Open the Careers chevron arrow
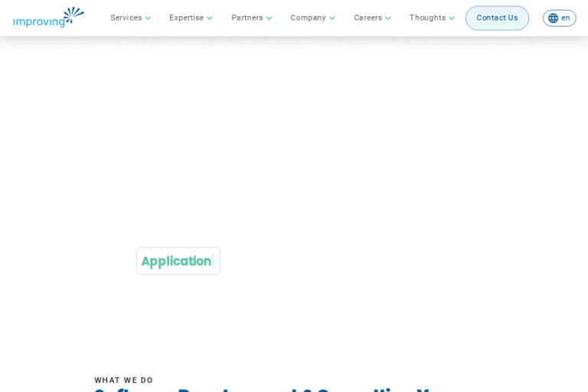The width and height of the screenshot is (588, 392). [388, 18]
